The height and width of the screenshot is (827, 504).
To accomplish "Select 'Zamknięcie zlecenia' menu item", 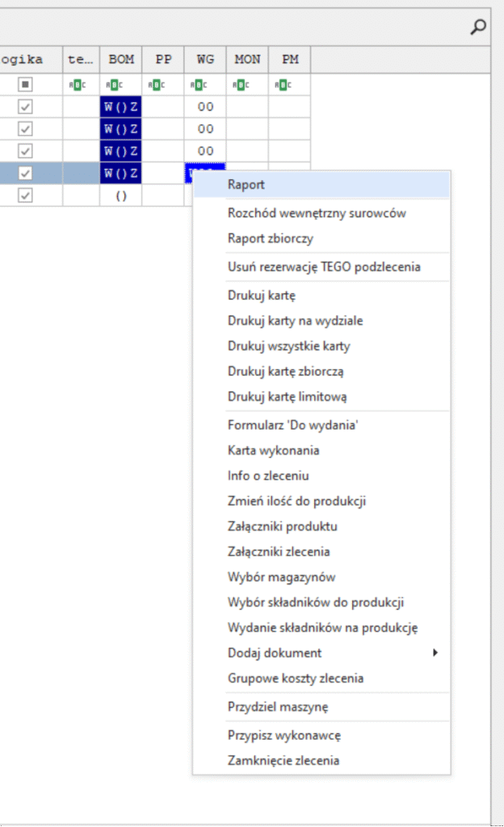I will point(283,760).
